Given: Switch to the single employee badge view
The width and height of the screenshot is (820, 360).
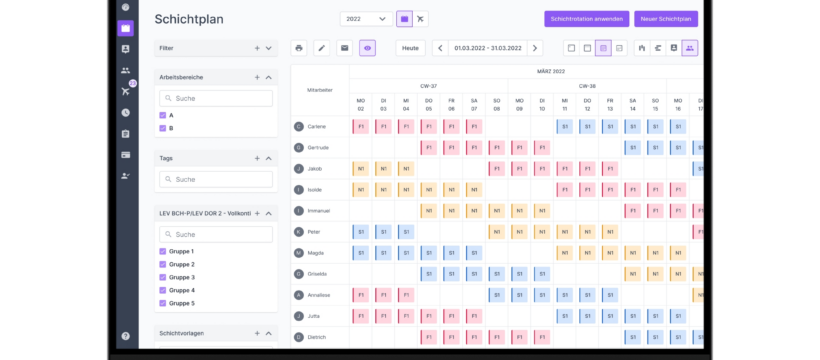Looking at the screenshot, I should coord(674,48).
